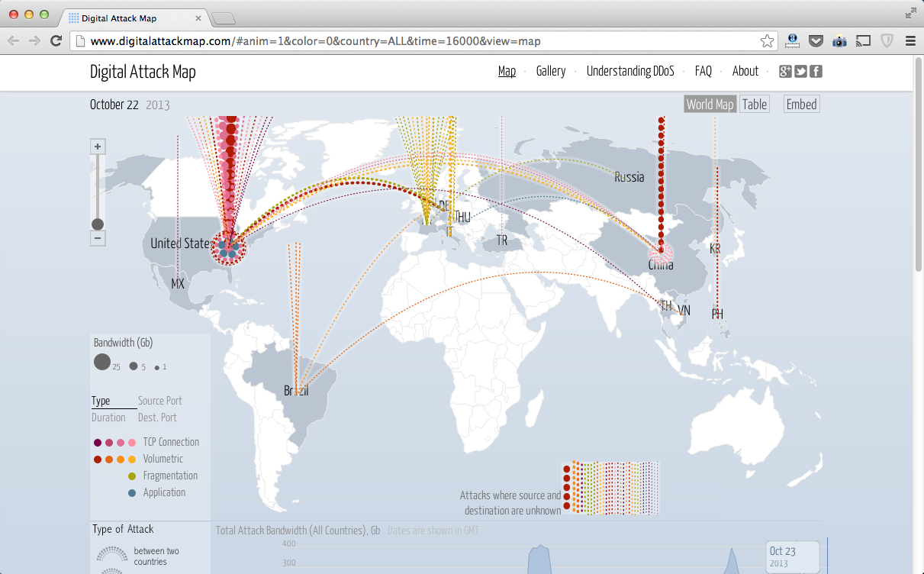Viewport: 924px width, 574px height.
Task: Open the Map nav link
Action: (507, 71)
